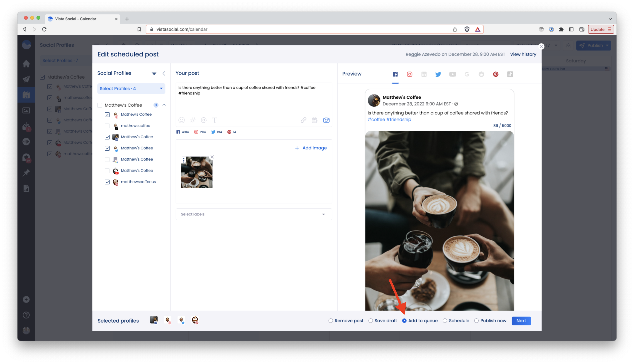Switch preview to Twitter tab
The height and width of the screenshot is (364, 634).
pos(438,74)
